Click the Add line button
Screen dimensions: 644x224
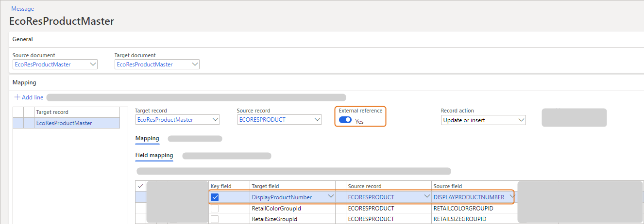point(29,97)
